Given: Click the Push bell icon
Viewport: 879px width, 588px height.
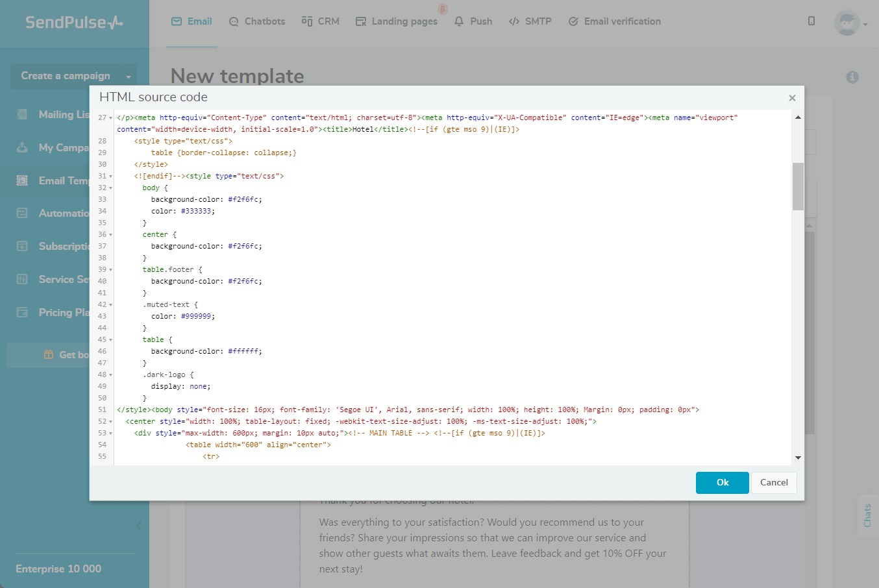Looking at the screenshot, I should pos(459,21).
